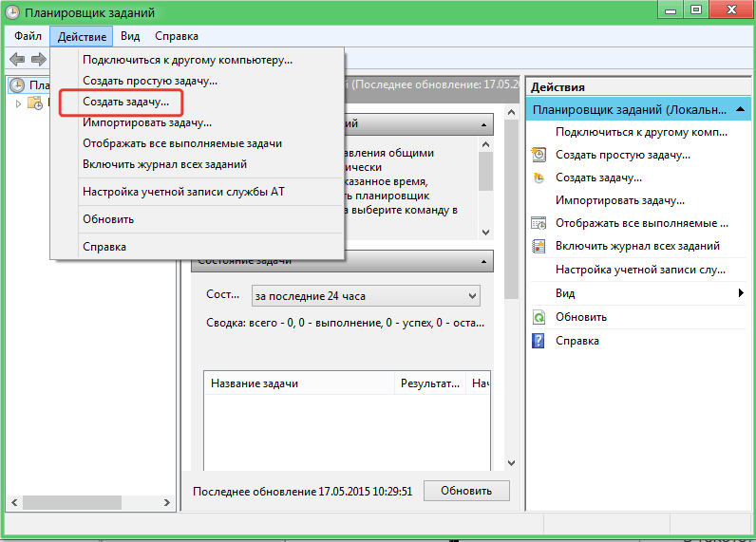Click the overview text scroll up arrow
The height and width of the screenshot is (542, 756).
(485, 144)
